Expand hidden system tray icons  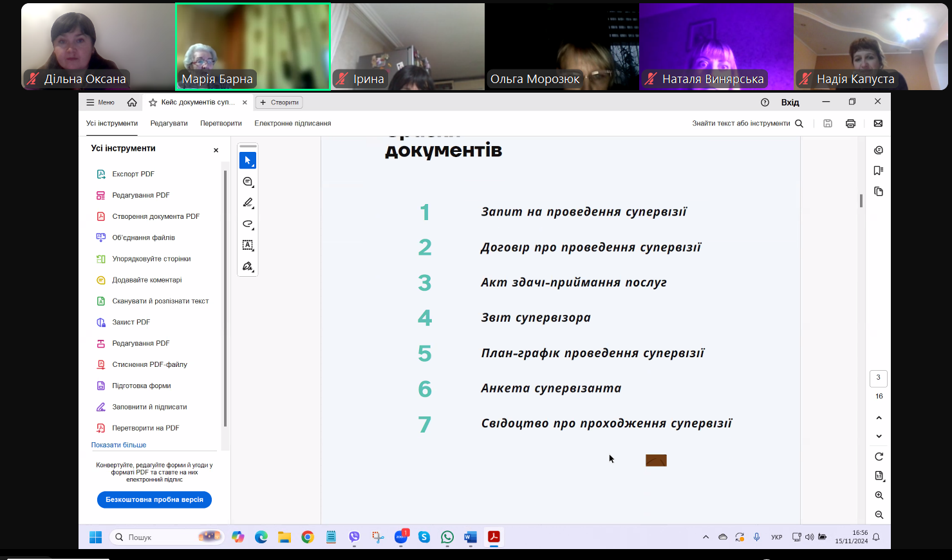705,537
